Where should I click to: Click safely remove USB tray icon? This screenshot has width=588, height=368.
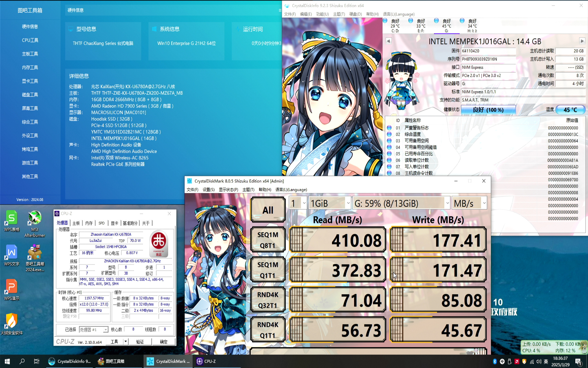pos(510,361)
